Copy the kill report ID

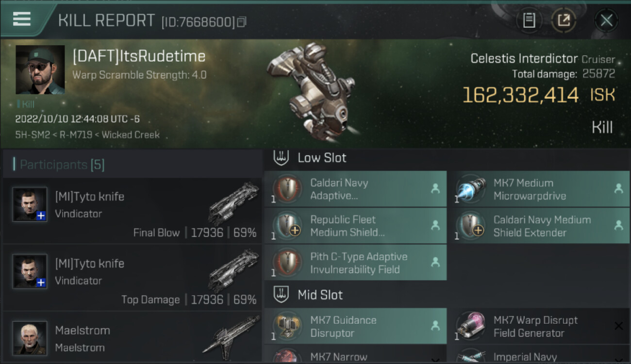[x=242, y=22]
